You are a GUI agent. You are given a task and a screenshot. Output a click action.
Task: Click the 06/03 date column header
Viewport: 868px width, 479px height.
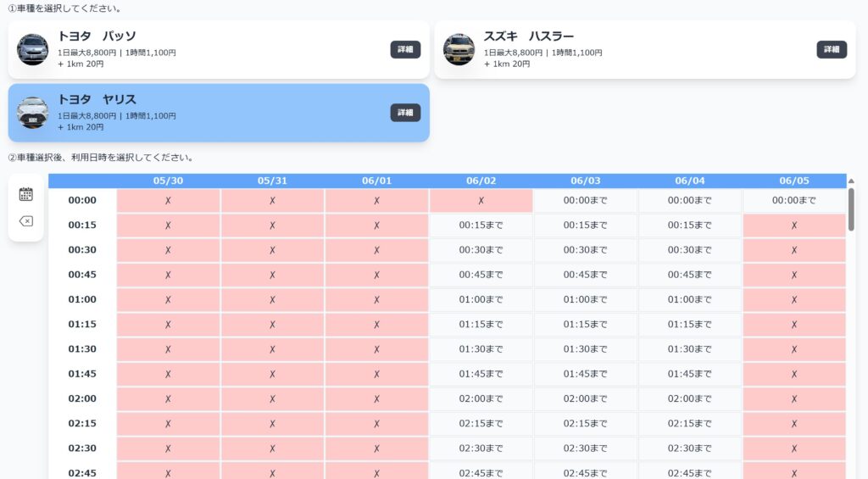coord(586,181)
